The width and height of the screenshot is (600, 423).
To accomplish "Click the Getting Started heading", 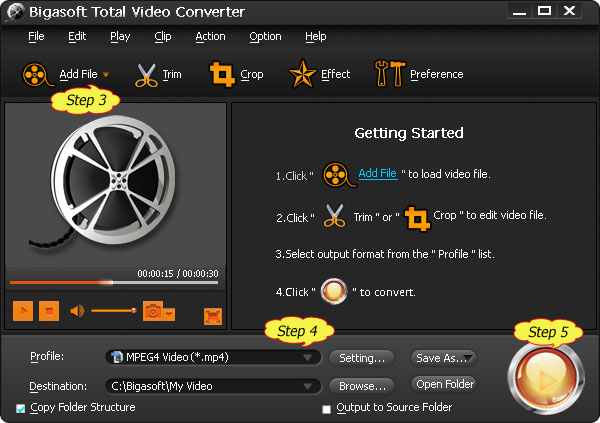I will (x=409, y=133).
